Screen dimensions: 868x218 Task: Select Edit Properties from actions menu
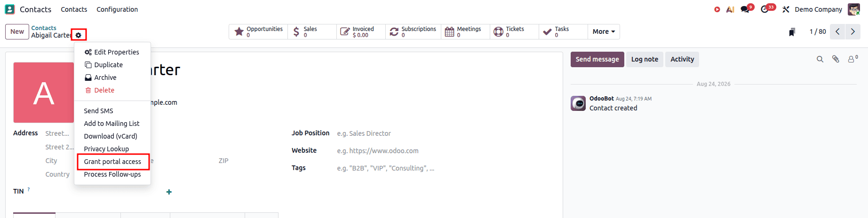(x=112, y=52)
